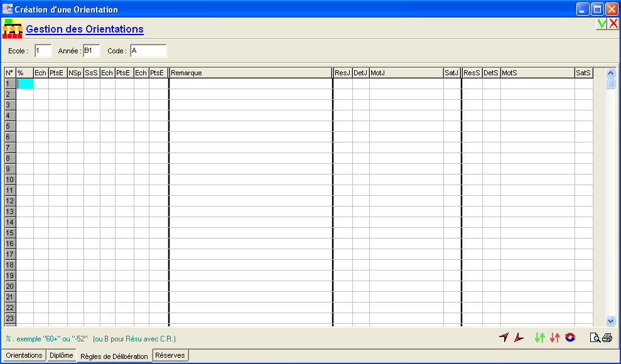Viewport: 621px width, 364px height.
Task: Click the red up-down arrows icon
Action: 554,338
